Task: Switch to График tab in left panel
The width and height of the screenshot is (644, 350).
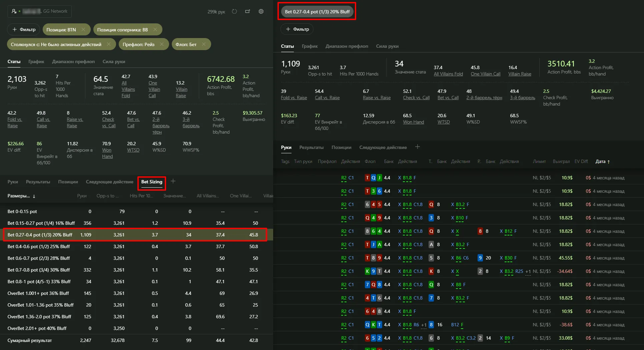Action: [36, 61]
